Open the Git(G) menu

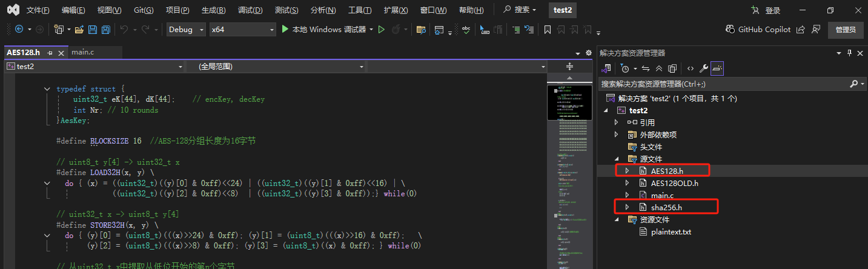tap(144, 10)
